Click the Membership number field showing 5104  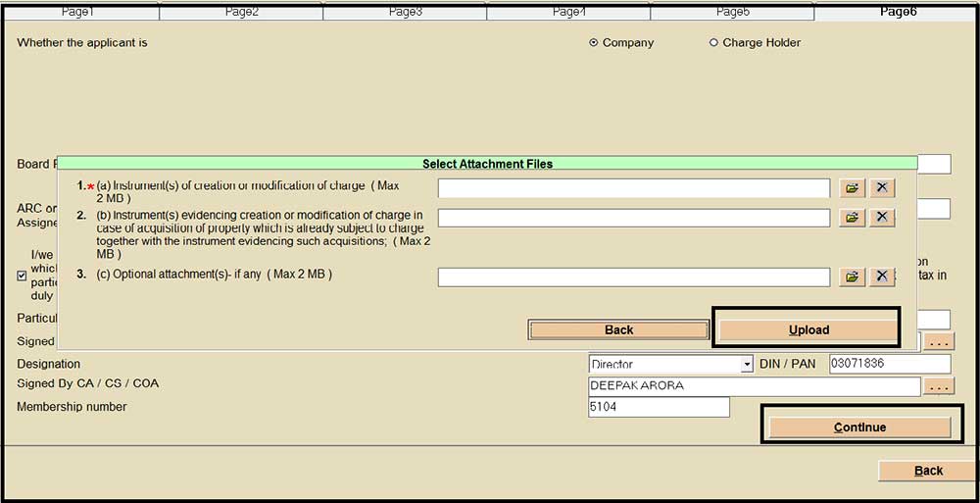659,407
